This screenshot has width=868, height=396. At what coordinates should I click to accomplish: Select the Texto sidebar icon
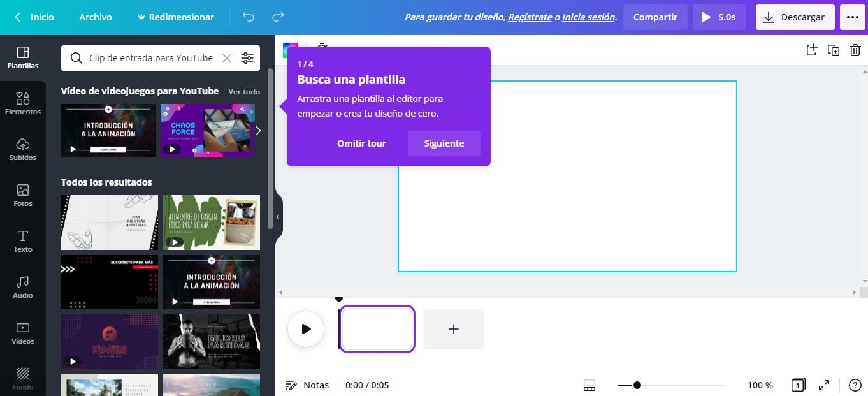(23, 242)
